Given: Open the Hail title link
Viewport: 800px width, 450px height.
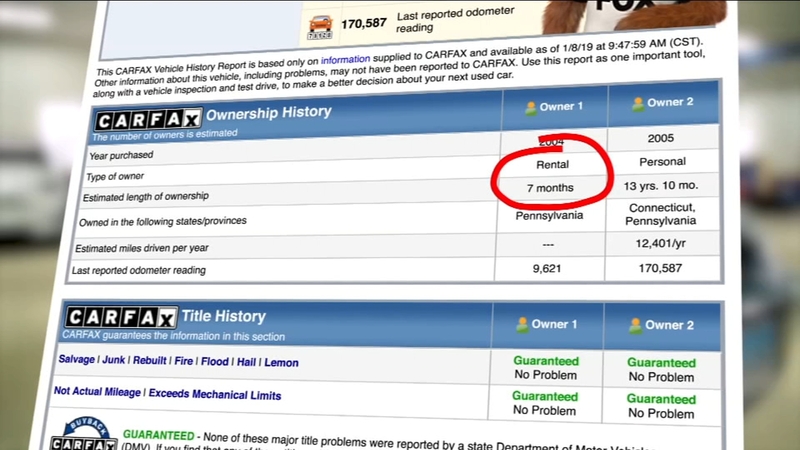Looking at the screenshot, I should (x=246, y=362).
